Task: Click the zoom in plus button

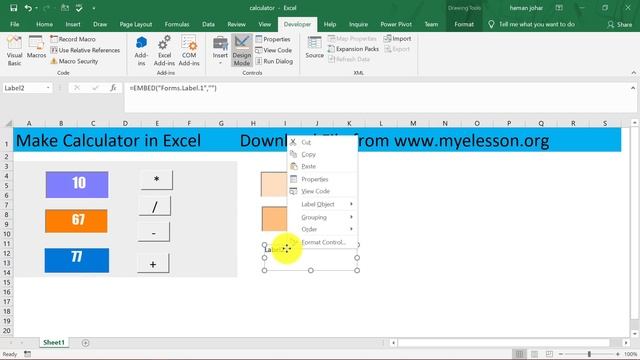Action: click(618, 354)
